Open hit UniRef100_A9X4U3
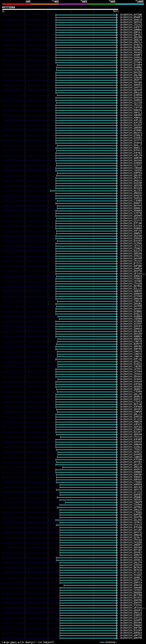This screenshot has height=644, width=146. point(131,53)
